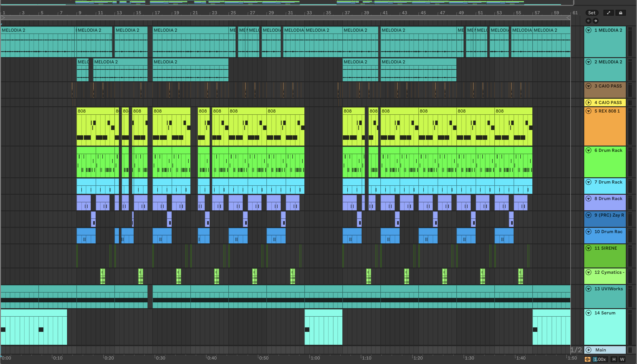Jump to previous locator arrow
637x364 pixels.
[588, 21]
